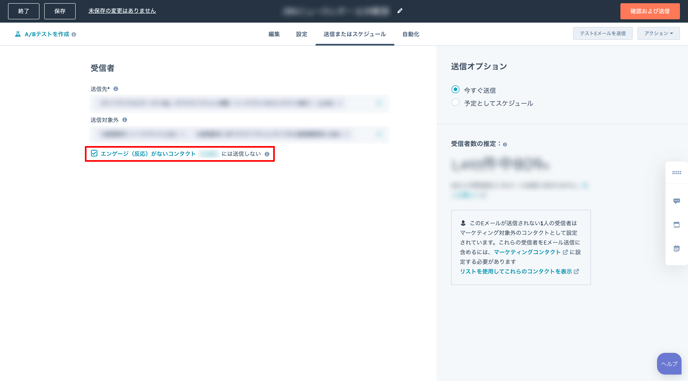Click the pencil icon to rename email
Viewport: 688px width, 381px height.
click(x=400, y=11)
